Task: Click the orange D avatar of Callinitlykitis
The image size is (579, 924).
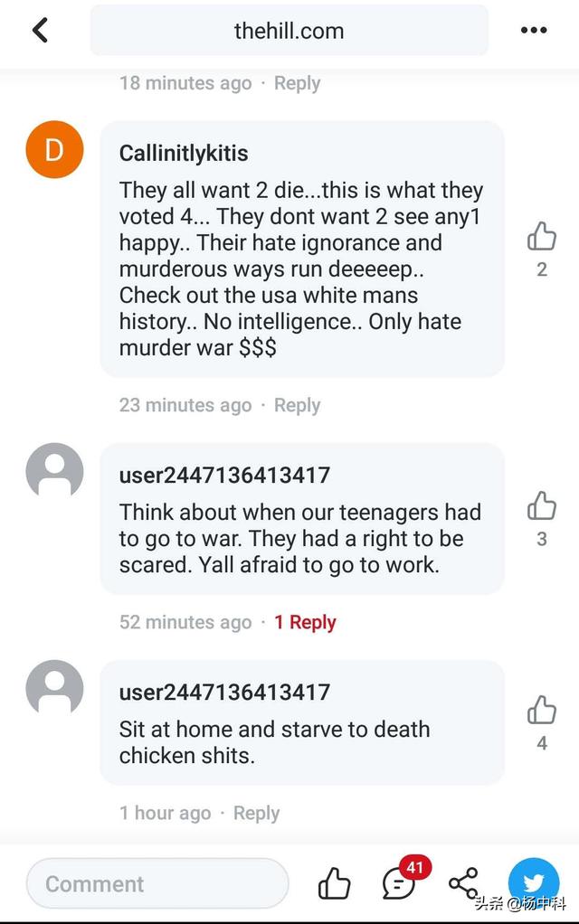Action: coord(54,150)
